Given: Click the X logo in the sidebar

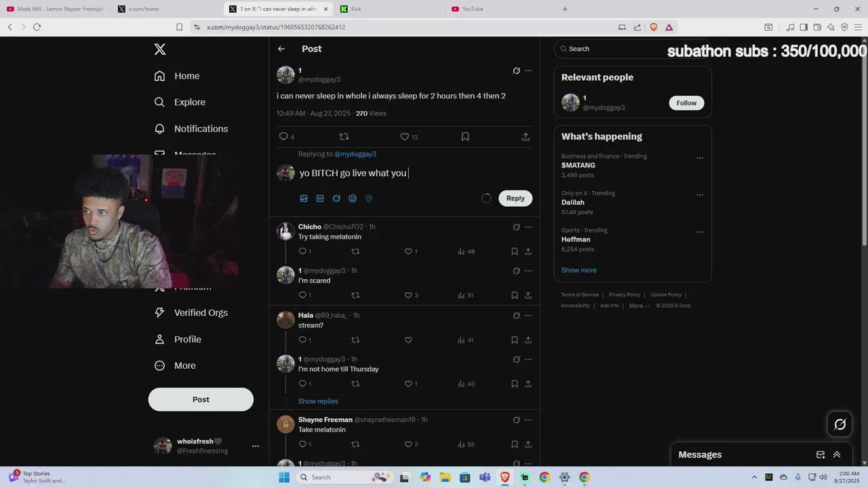Looking at the screenshot, I should (159, 49).
